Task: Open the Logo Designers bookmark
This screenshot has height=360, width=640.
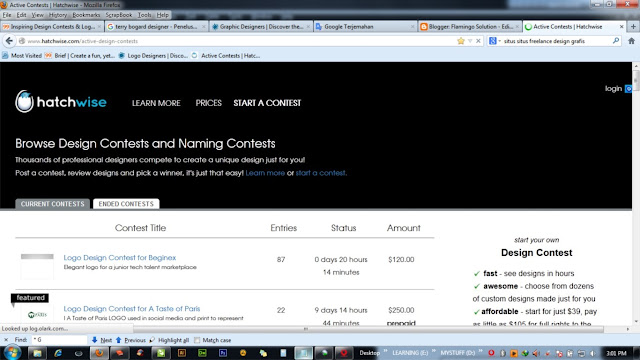Action: tap(153, 56)
